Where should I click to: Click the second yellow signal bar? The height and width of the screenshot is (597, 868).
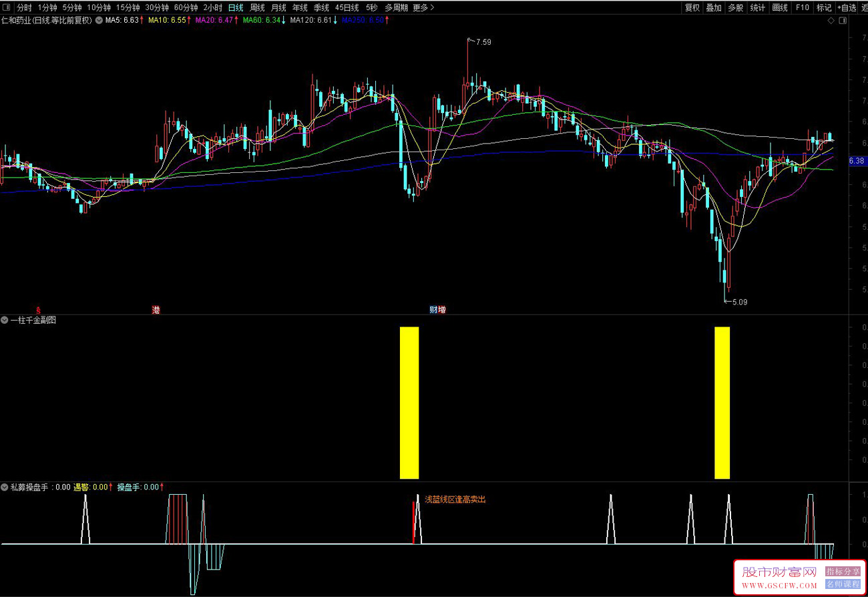pos(722,403)
